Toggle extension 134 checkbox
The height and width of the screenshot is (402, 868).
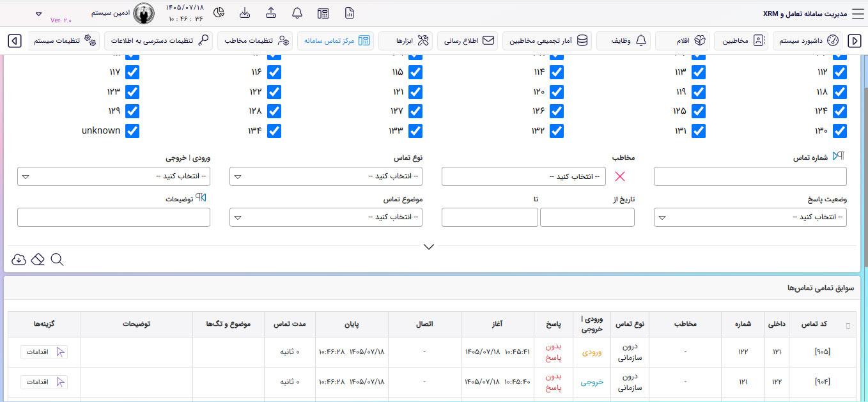click(x=274, y=131)
